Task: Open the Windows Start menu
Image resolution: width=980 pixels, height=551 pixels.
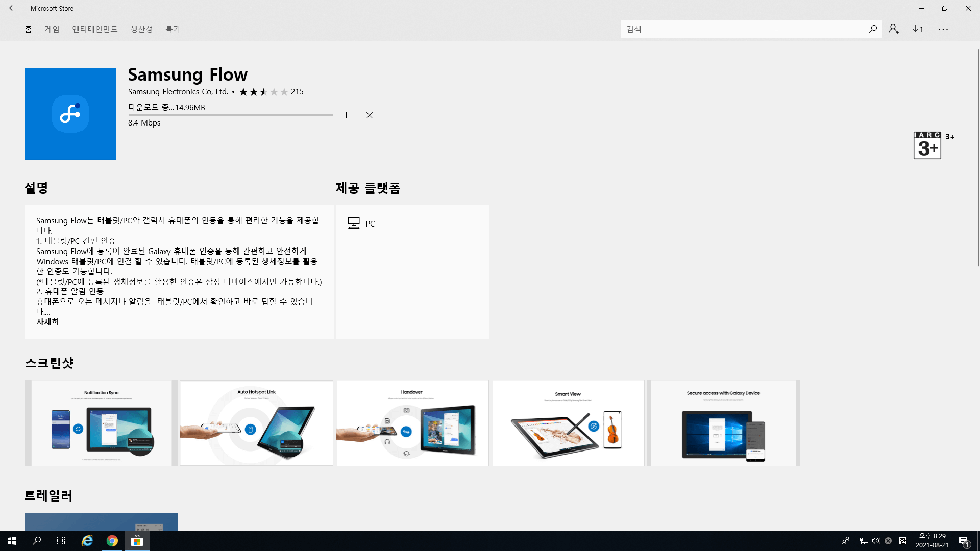Action: pos(12,541)
